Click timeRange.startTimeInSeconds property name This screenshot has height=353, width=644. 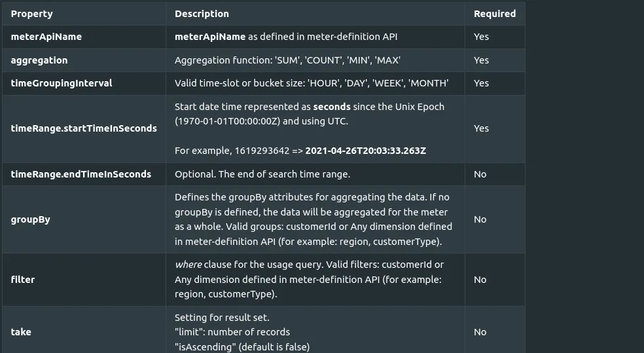pos(84,128)
